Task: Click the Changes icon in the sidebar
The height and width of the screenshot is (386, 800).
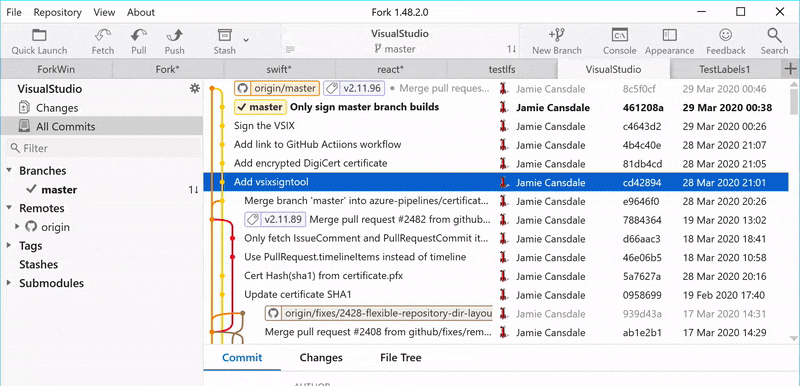Action: point(24,108)
